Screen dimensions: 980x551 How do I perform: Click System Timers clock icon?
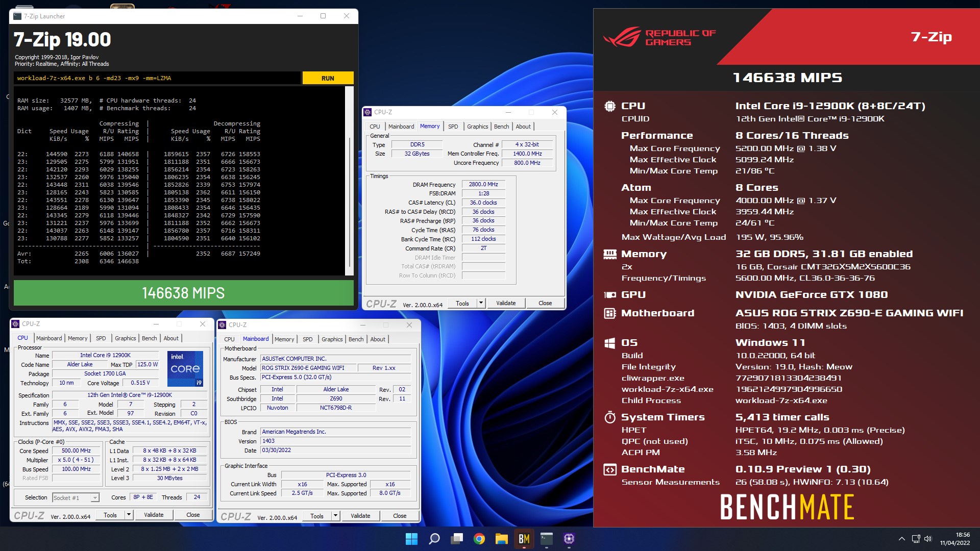[x=609, y=417]
